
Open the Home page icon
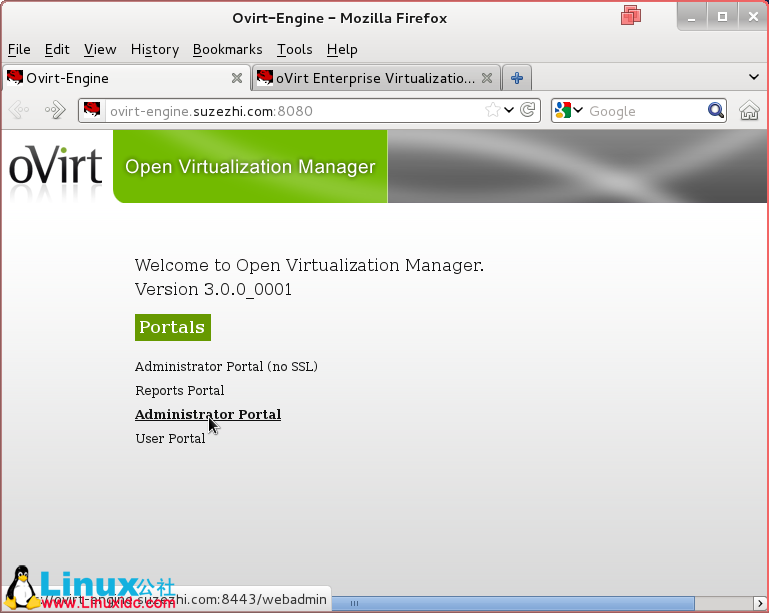749,110
